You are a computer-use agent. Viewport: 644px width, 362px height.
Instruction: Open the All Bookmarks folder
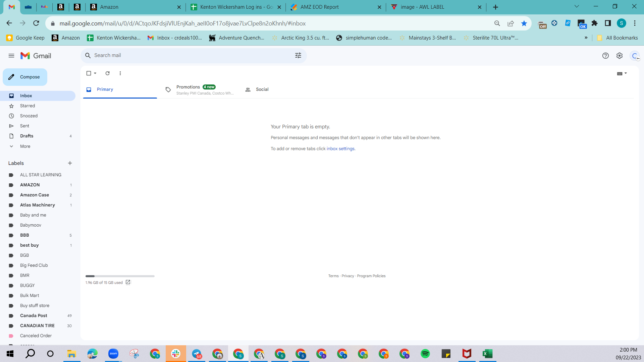tap(617, 38)
